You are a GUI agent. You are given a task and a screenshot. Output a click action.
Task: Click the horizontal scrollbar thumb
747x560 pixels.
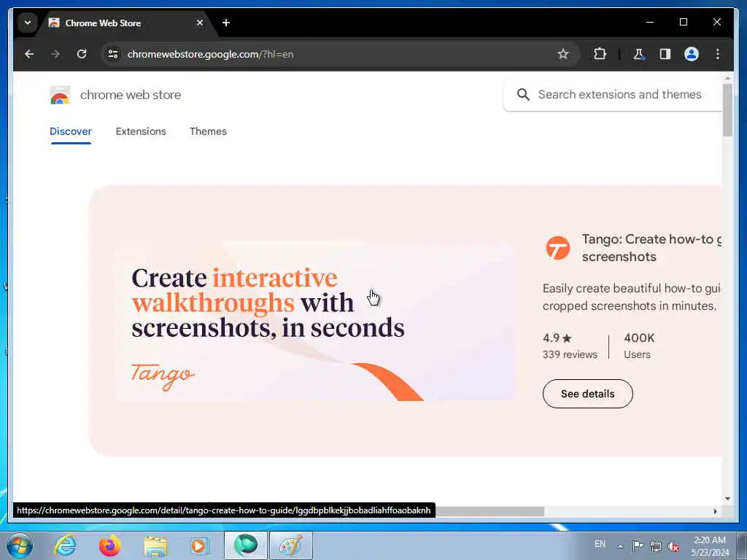pos(489,511)
